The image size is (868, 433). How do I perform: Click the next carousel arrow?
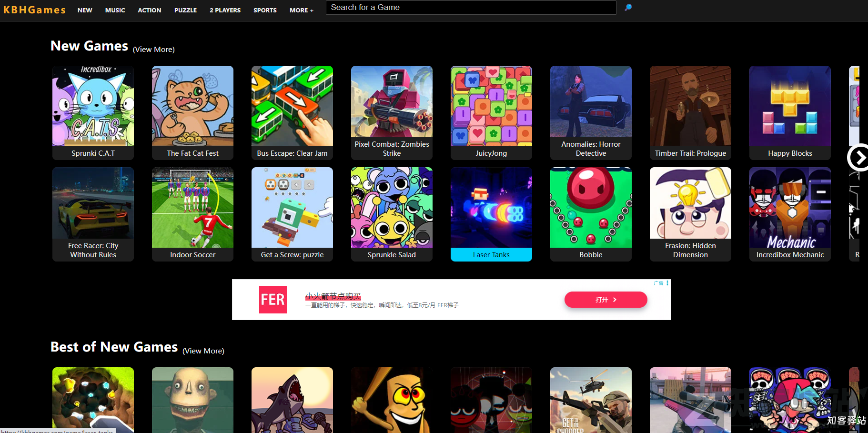[x=858, y=158]
